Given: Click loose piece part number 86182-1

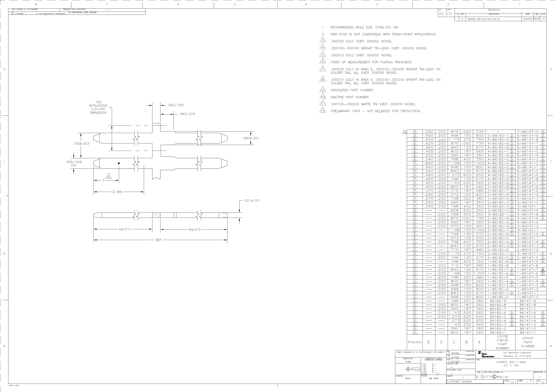Looking at the screenshot, I should [498, 333].
